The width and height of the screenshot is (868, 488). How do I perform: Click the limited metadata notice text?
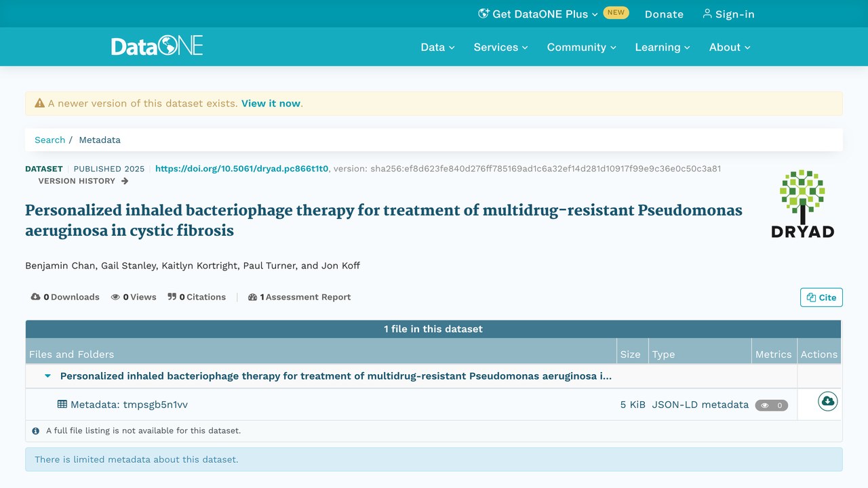[x=136, y=460]
